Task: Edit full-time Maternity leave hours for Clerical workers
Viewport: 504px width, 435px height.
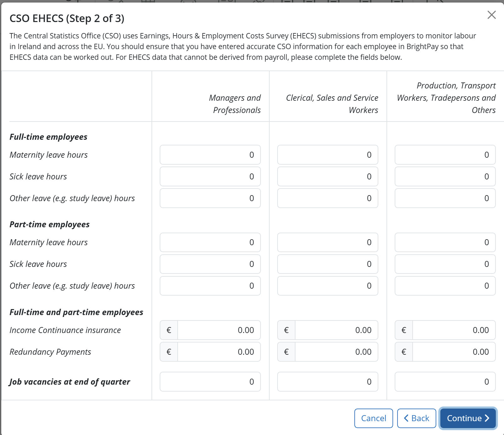Action: [x=328, y=155]
